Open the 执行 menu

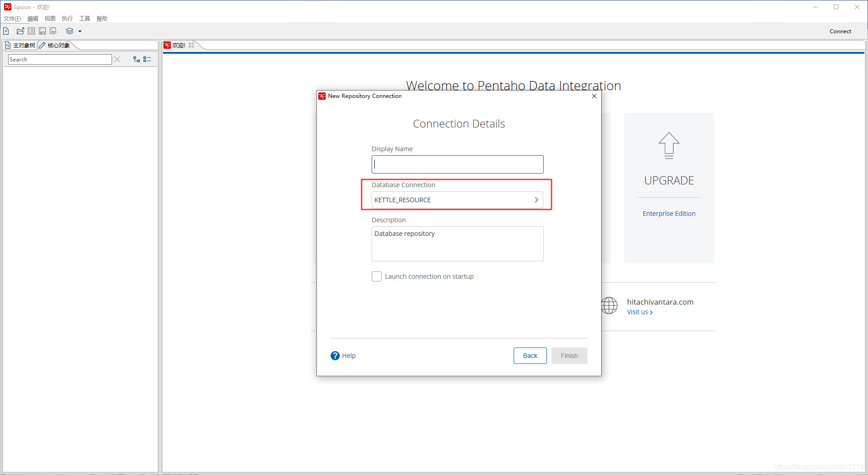click(x=67, y=19)
